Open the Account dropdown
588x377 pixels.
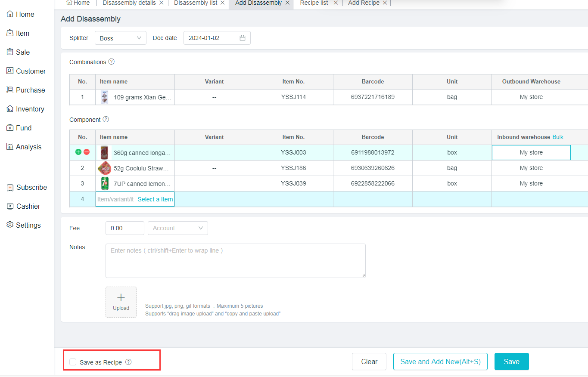click(x=177, y=228)
